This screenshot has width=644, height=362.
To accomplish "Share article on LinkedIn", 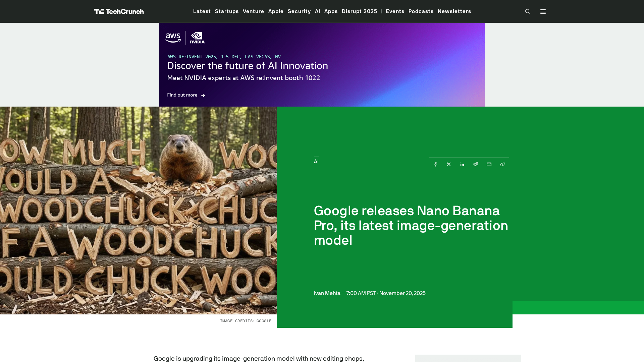I will coord(462,164).
